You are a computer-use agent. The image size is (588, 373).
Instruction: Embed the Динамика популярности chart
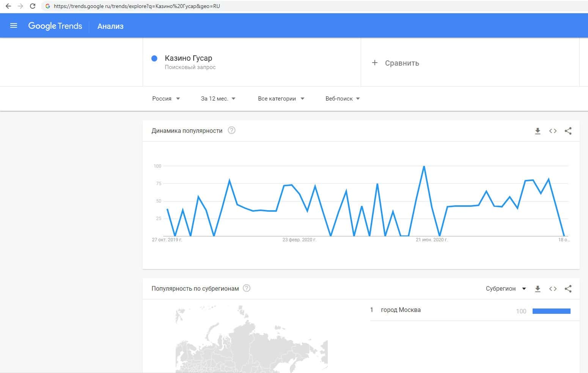click(x=553, y=131)
